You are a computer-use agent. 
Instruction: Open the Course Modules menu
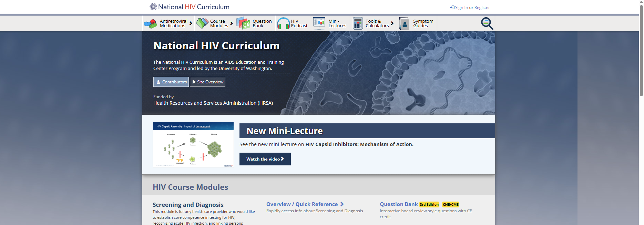[215, 23]
